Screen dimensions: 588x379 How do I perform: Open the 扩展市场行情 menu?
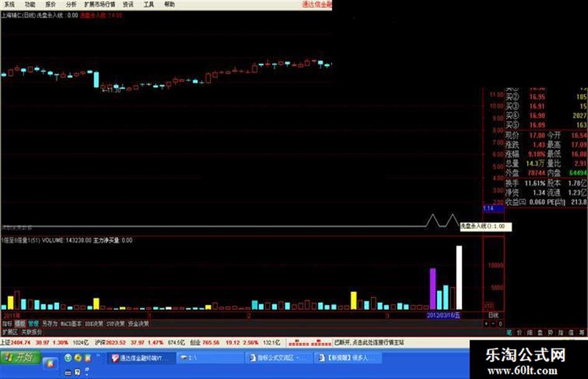[x=100, y=4]
